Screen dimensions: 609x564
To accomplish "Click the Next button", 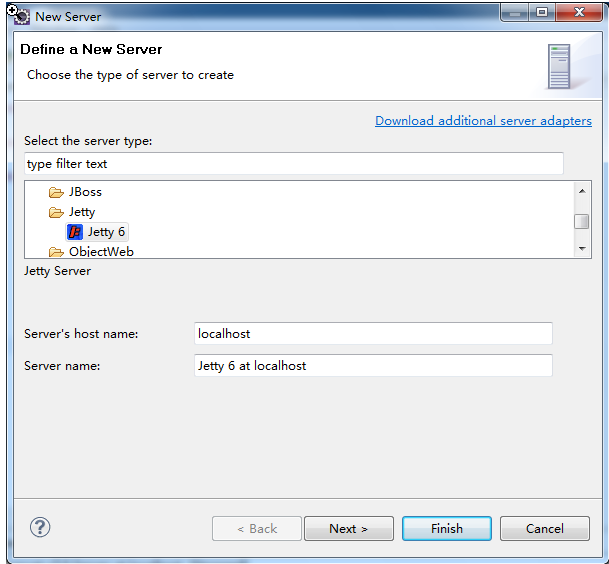I will (x=349, y=528).
